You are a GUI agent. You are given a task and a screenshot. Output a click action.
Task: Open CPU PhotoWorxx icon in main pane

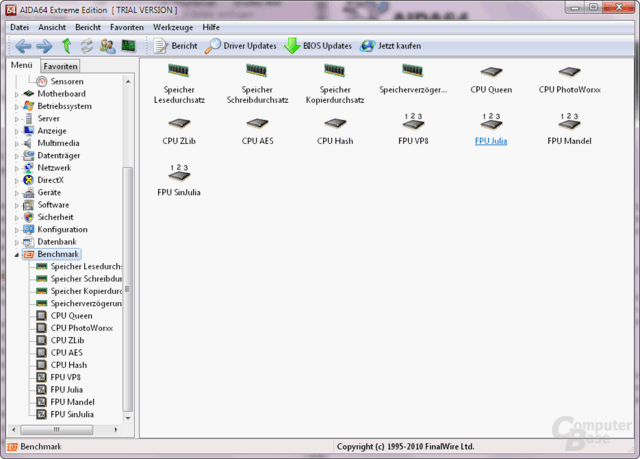click(569, 72)
